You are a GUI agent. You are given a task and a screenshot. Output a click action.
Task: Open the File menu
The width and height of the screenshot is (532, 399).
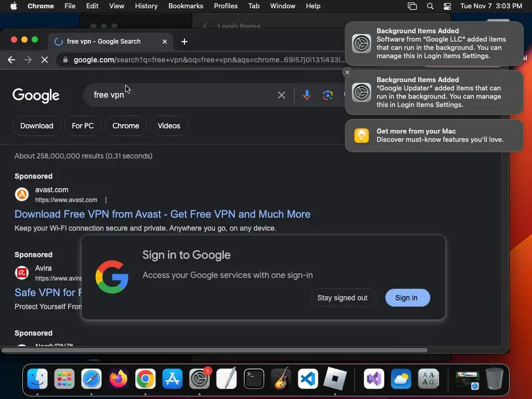[x=70, y=6]
